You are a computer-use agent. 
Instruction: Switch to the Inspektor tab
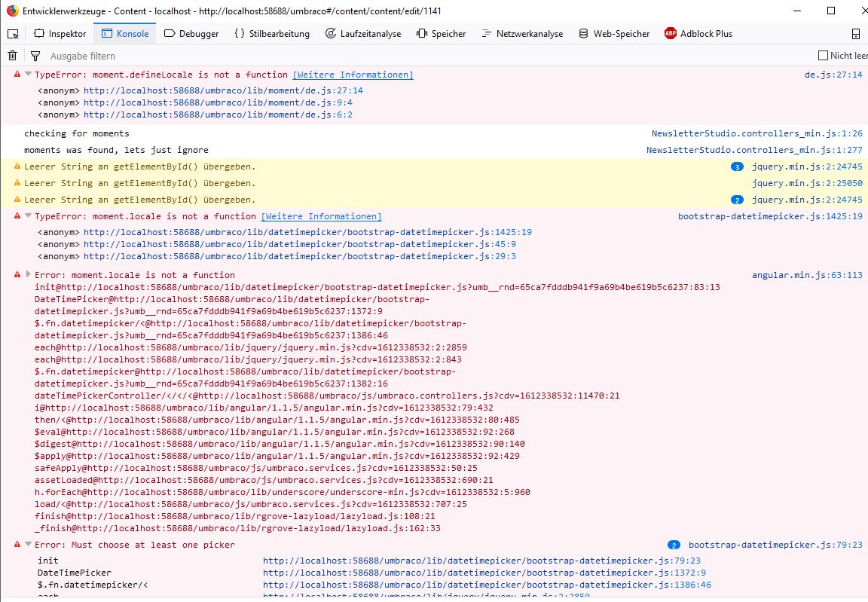point(60,34)
